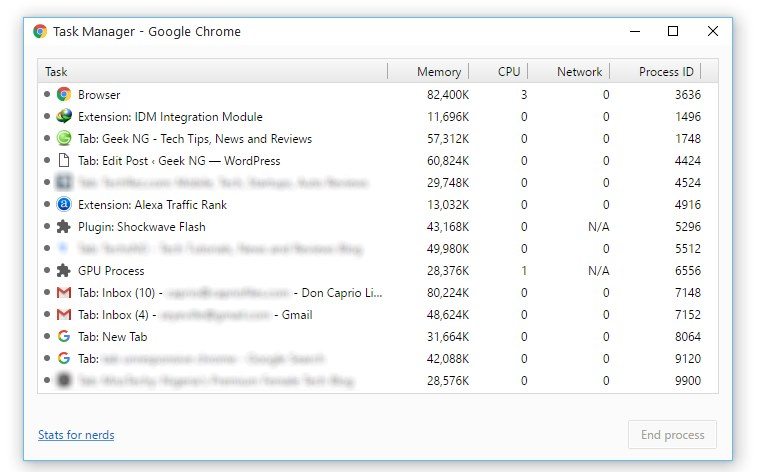The image size is (762, 472).
Task: Click the puzzle icon for Shockwave Flash
Action: 64,227
